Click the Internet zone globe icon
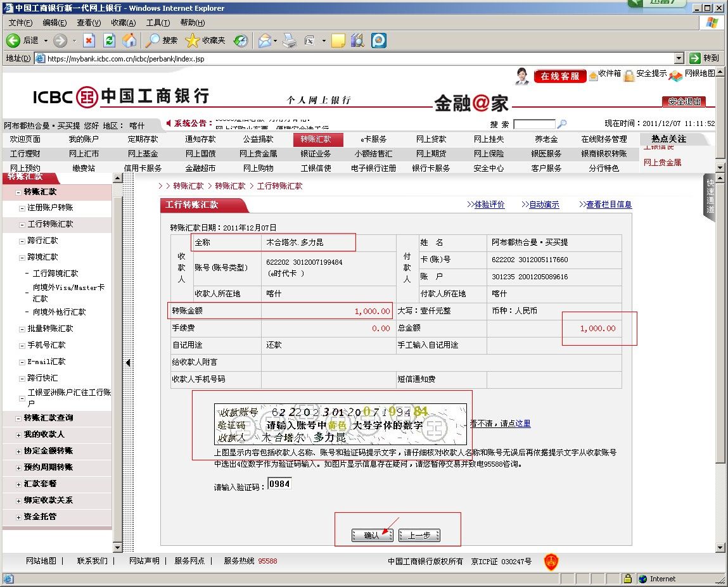Image resolution: width=728 pixels, height=587 pixels. pos(643,579)
